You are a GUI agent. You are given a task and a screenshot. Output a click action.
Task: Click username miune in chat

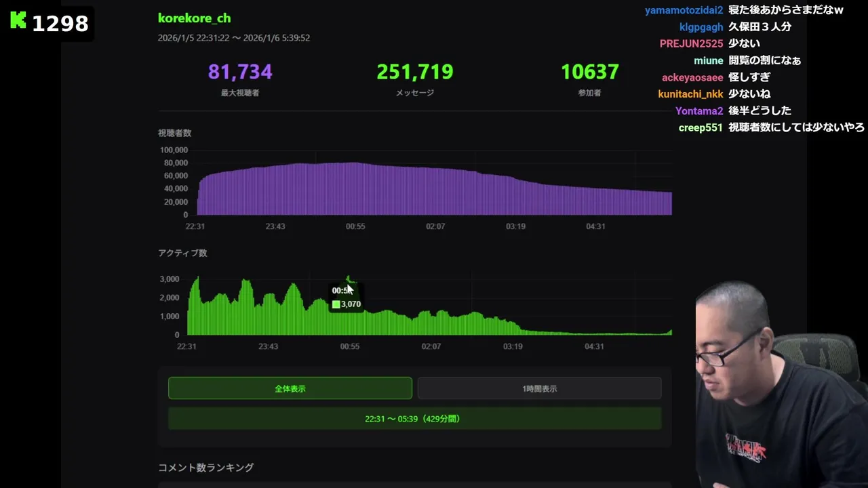(709, 60)
